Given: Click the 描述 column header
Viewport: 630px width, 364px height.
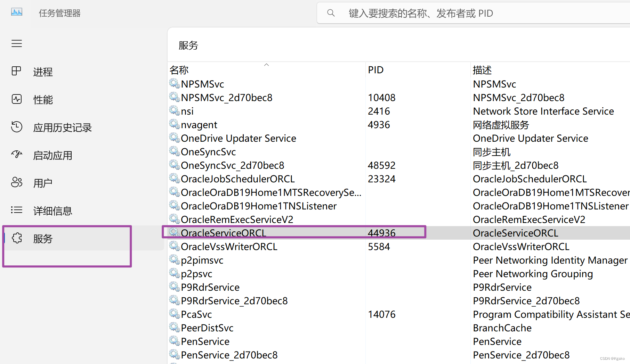Looking at the screenshot, I should [482, 70].
